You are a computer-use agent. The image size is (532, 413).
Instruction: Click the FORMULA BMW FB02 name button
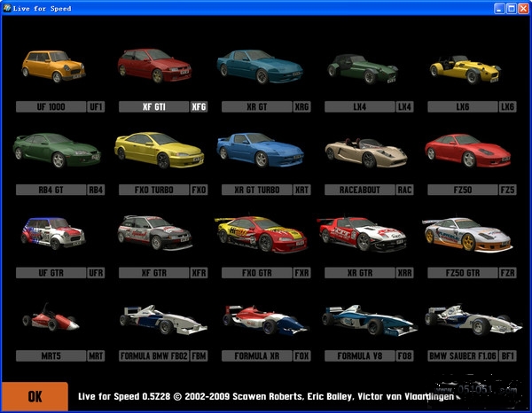tap(153, 356)
